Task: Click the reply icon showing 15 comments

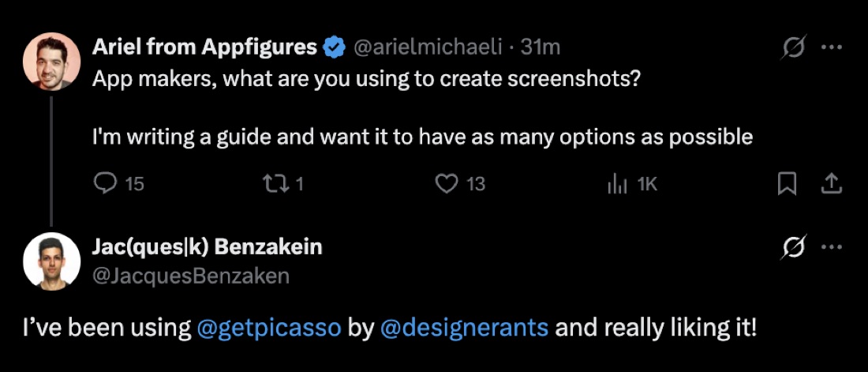Action: 104,184
